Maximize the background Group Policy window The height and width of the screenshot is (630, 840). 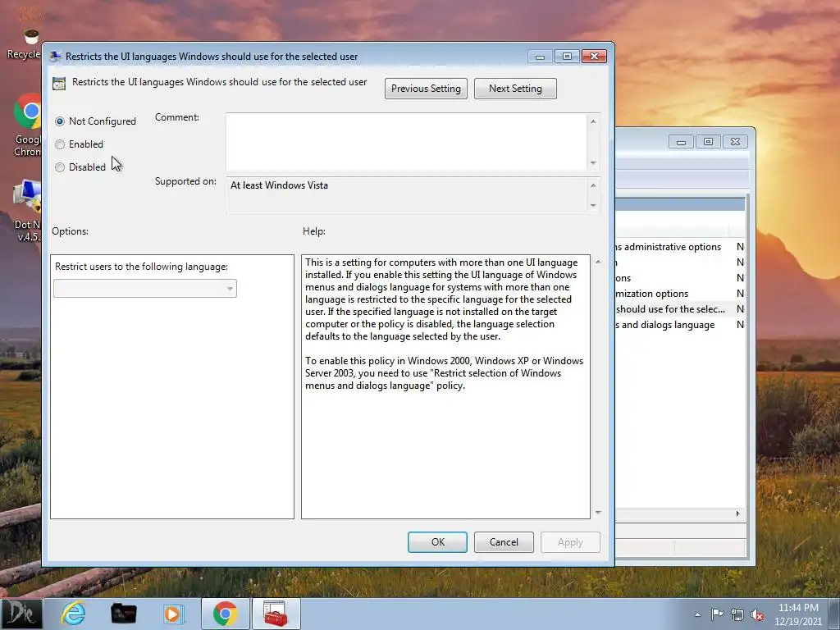click(x=708, y=142)
